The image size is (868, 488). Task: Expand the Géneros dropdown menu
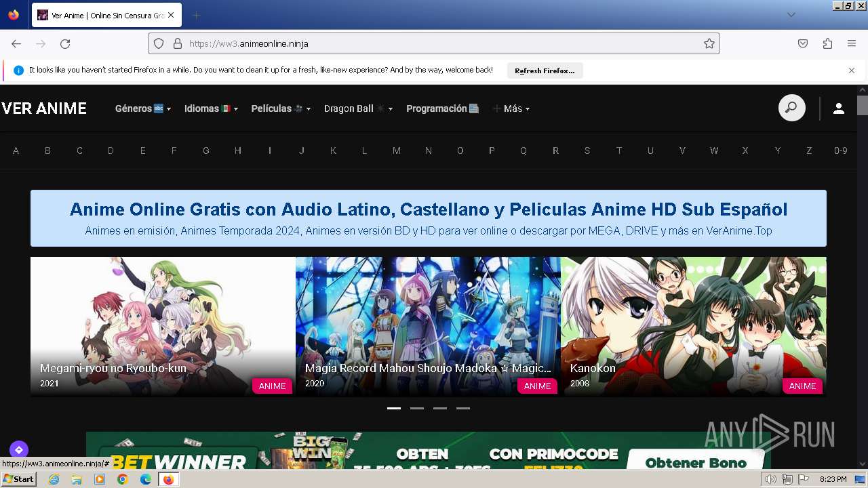(x=143, y=108)
